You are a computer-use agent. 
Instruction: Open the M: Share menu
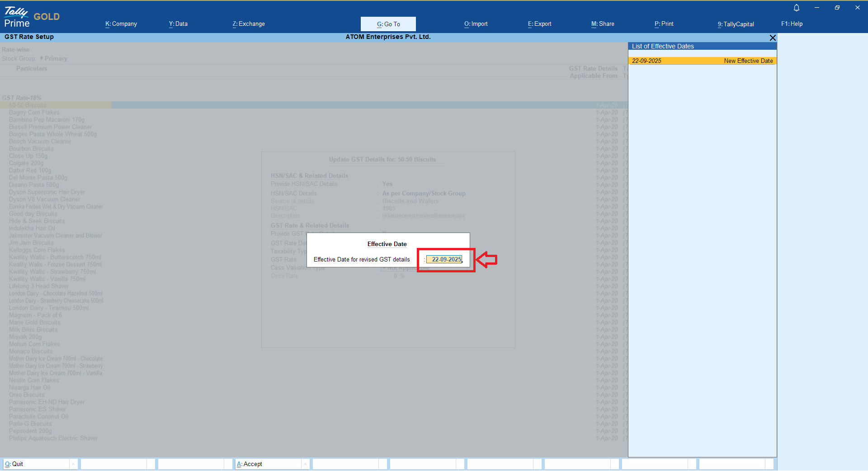click(x=603, y=24)
